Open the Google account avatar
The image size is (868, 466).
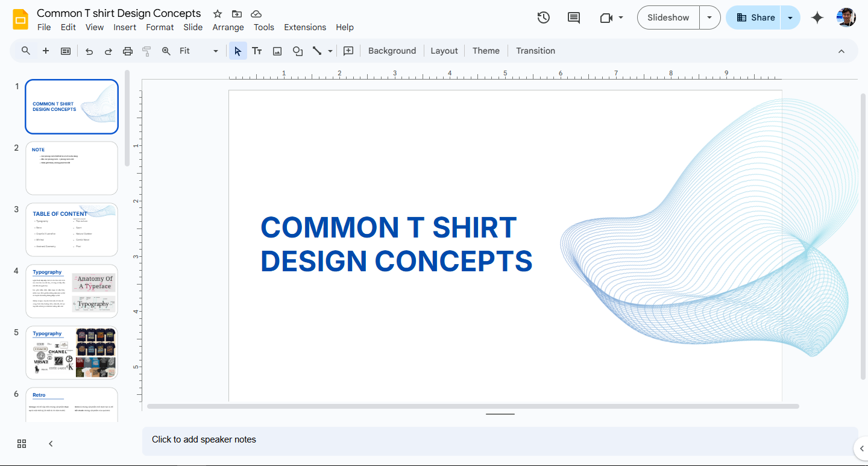[x=846, y=17]
